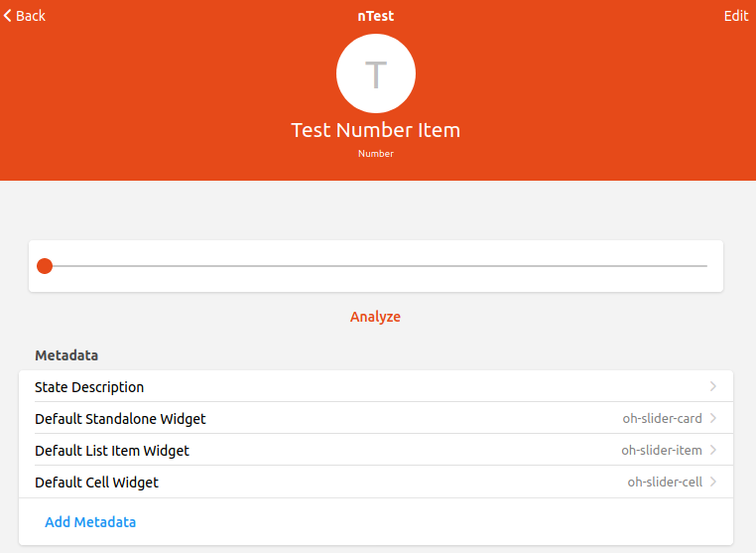Click the oh-slider-item value text

pyautogui.click(x=661, y=451)
